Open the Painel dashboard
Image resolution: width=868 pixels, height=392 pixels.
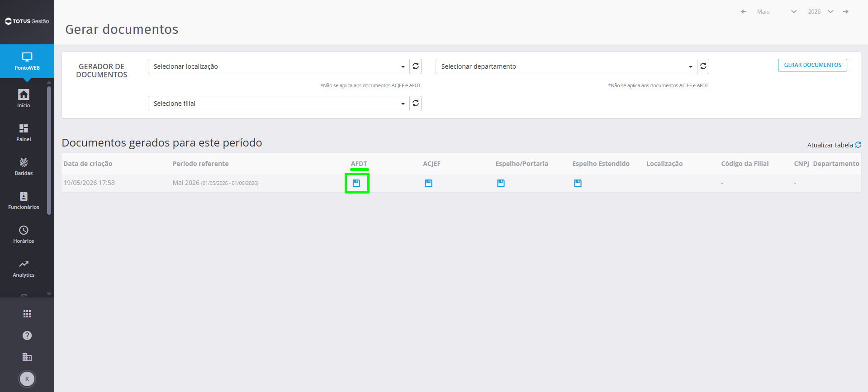click(24, 132)
